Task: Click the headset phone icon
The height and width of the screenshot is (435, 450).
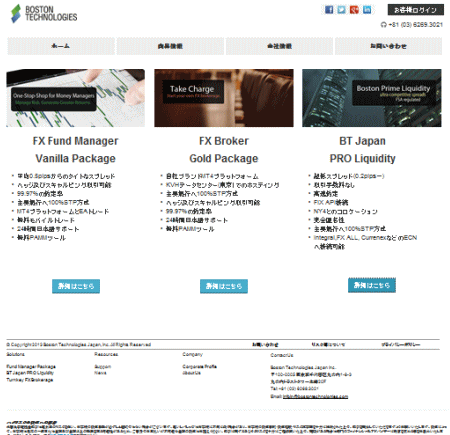Action: (383, 25)
